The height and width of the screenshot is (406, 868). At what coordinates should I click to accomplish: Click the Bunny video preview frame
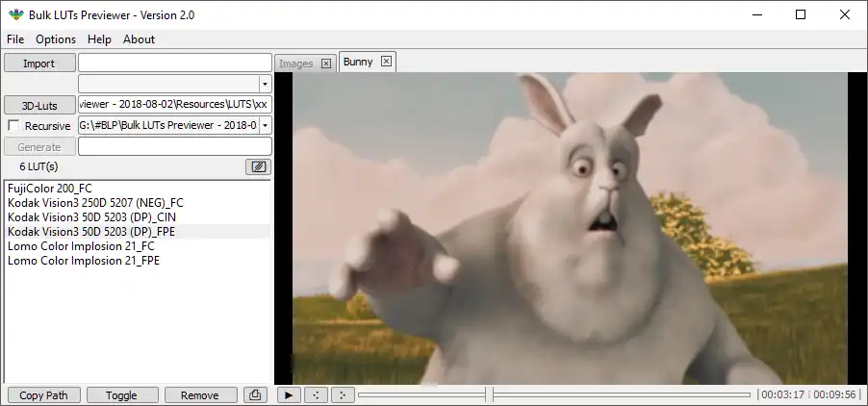coord(571,228)
